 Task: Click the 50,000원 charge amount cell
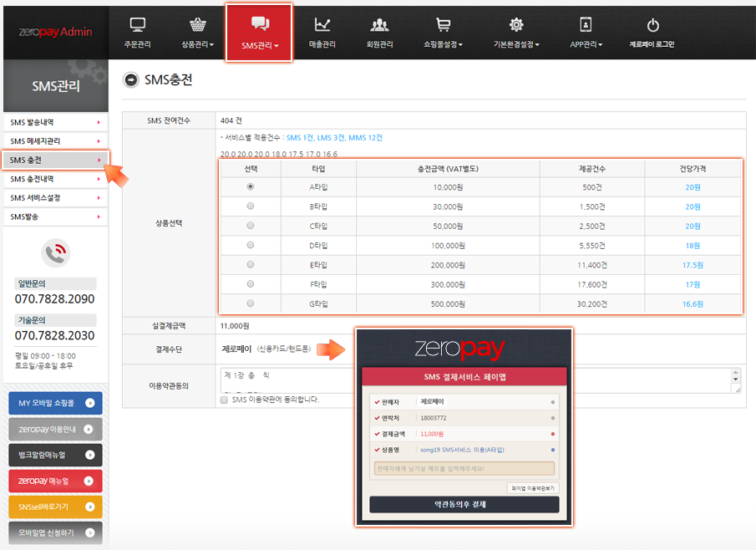(x=448, y=227)
